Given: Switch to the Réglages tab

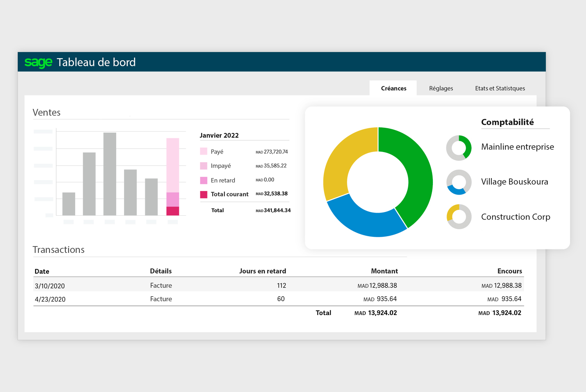Looking at the screenshot, I should tap(441, 88).
